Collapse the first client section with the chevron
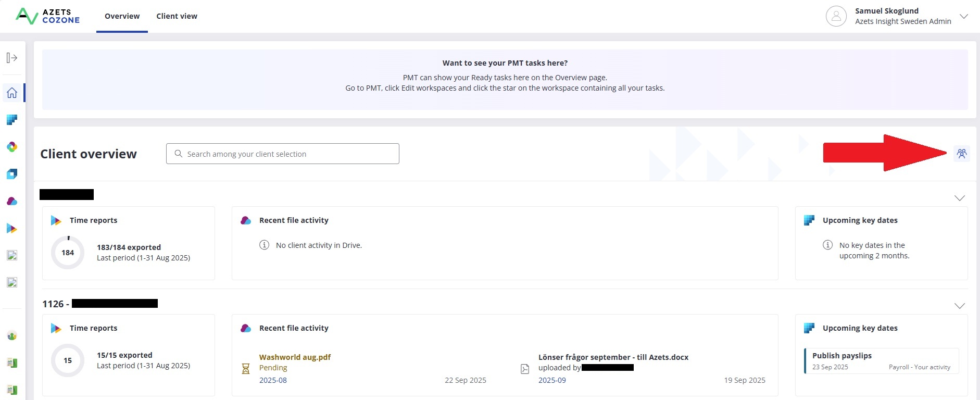Viewport: 980px width, 400px height. (x=959, y=198)
